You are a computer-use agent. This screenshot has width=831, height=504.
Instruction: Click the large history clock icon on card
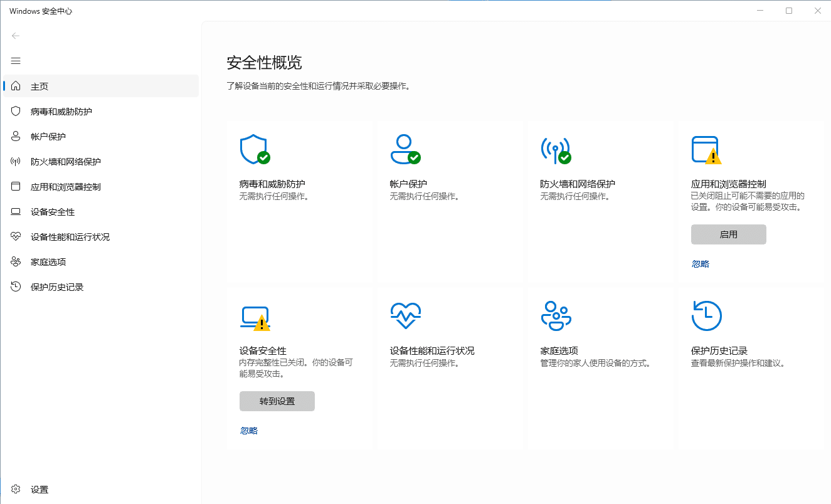706,315
